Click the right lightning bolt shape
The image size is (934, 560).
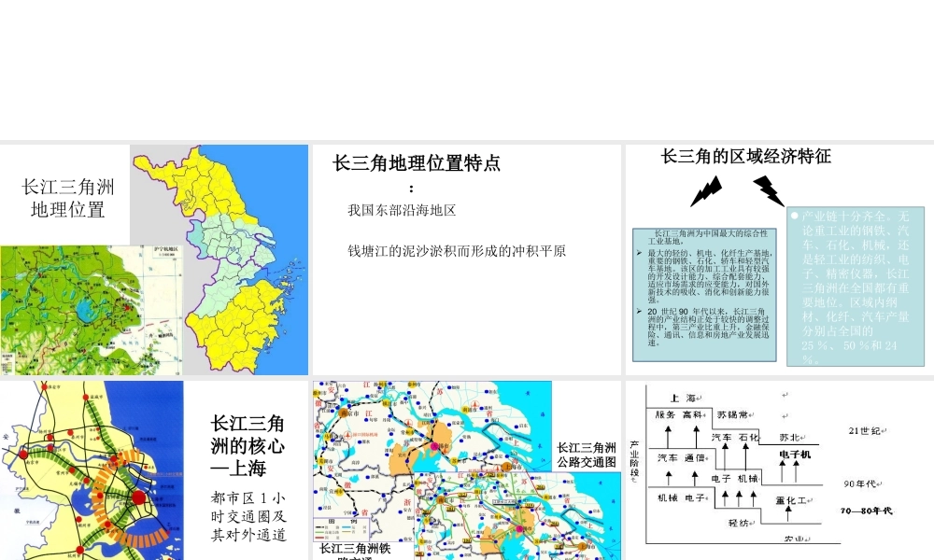[x=769, y=191]
